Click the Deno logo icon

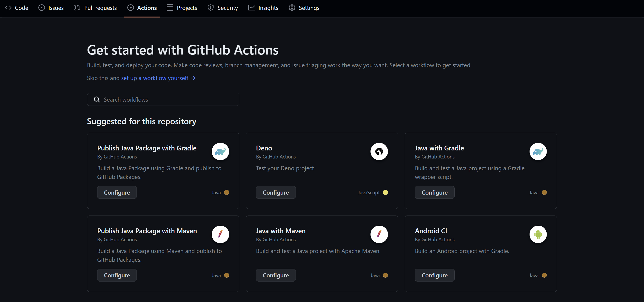pos(379,151)
